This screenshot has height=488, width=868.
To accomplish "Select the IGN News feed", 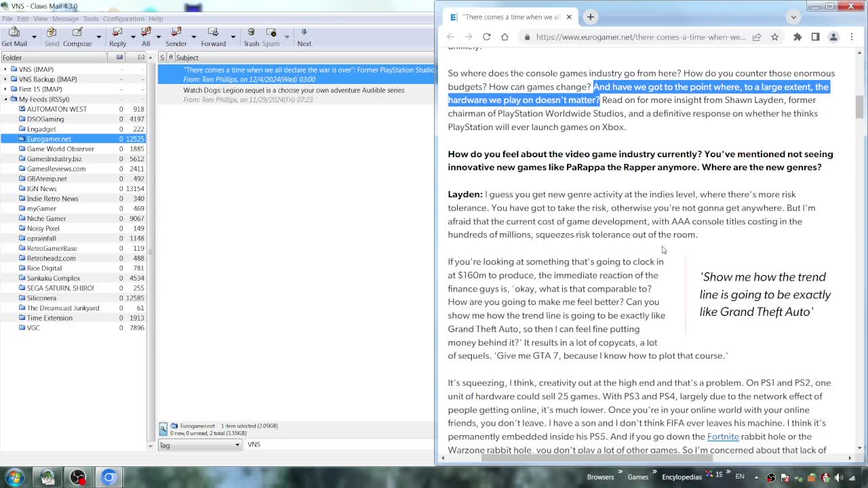I will 41,188.
